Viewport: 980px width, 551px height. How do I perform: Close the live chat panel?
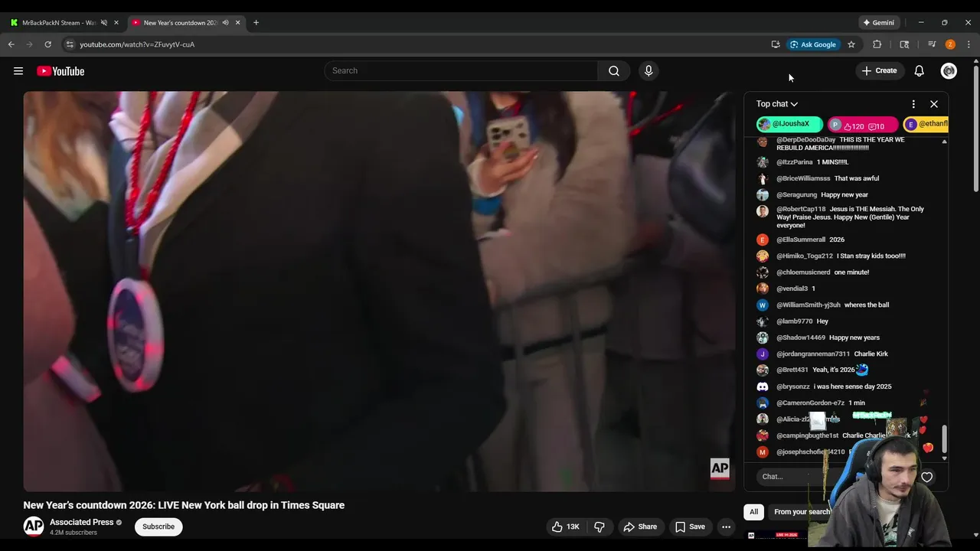point(934,104)
